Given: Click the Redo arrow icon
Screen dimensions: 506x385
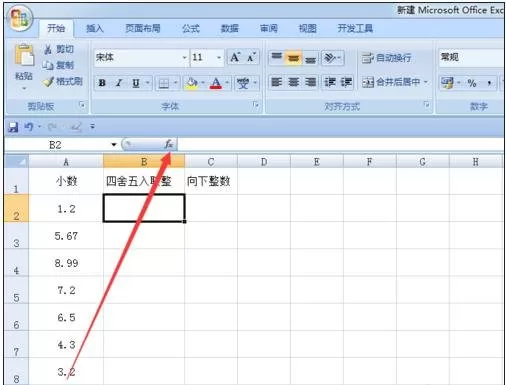Looking at the screenshot, I should tap(52, 127).
